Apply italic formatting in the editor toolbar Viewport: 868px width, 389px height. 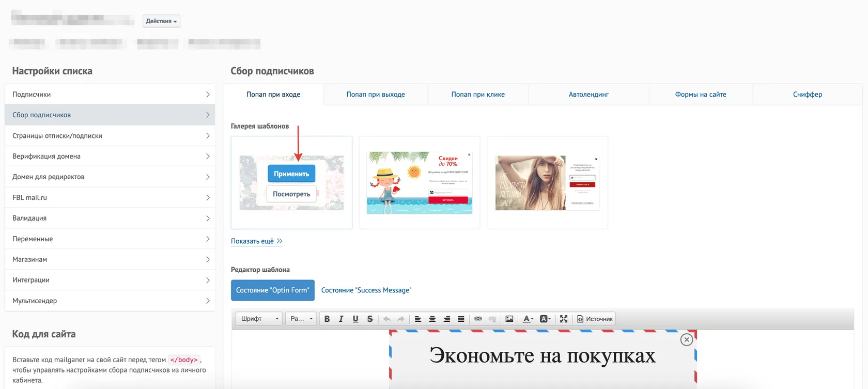(341, 319)
